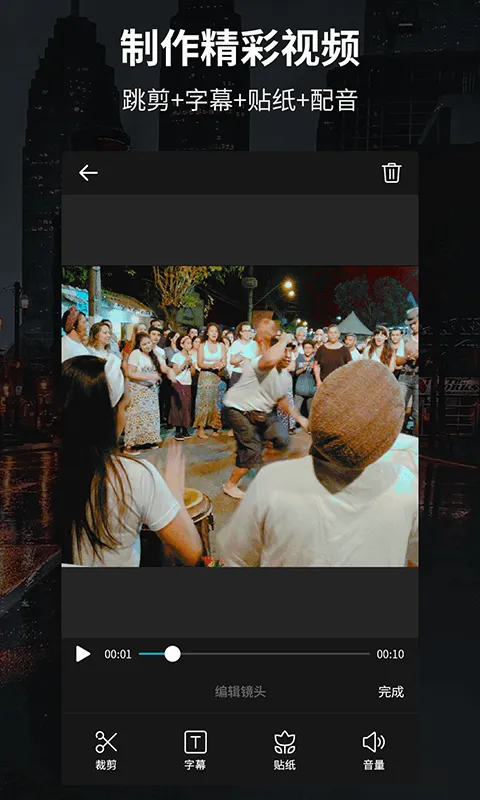The height and width of the screenshot is (800, 480).
Task: Click the white playback slider handle
Action: [172, 654]
